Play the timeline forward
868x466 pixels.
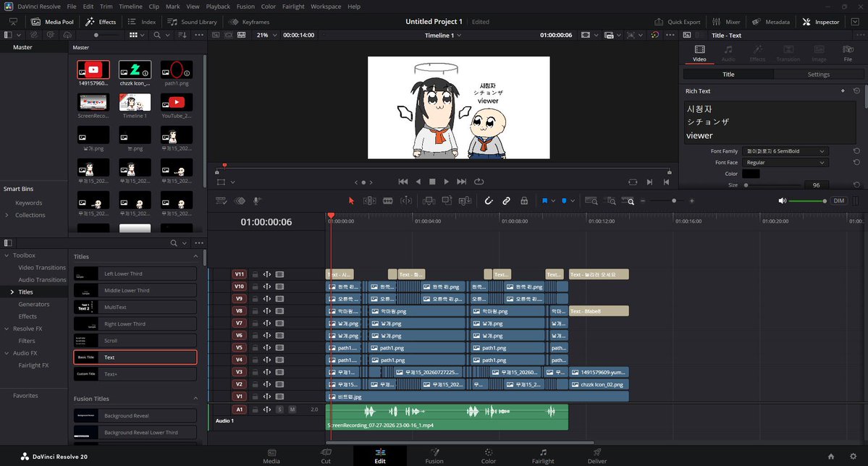pyautogui.click(x=446, y=182)
